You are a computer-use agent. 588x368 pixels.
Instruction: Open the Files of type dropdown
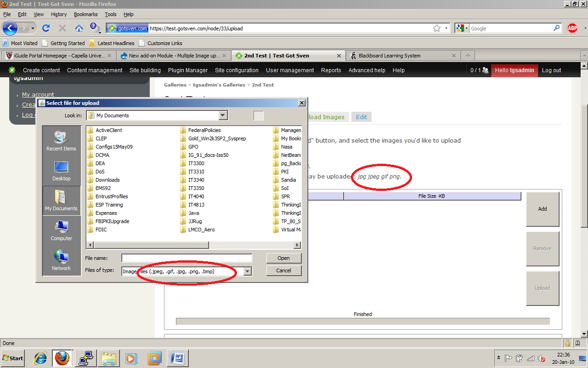pyautogui.click(x=248, y=271)
